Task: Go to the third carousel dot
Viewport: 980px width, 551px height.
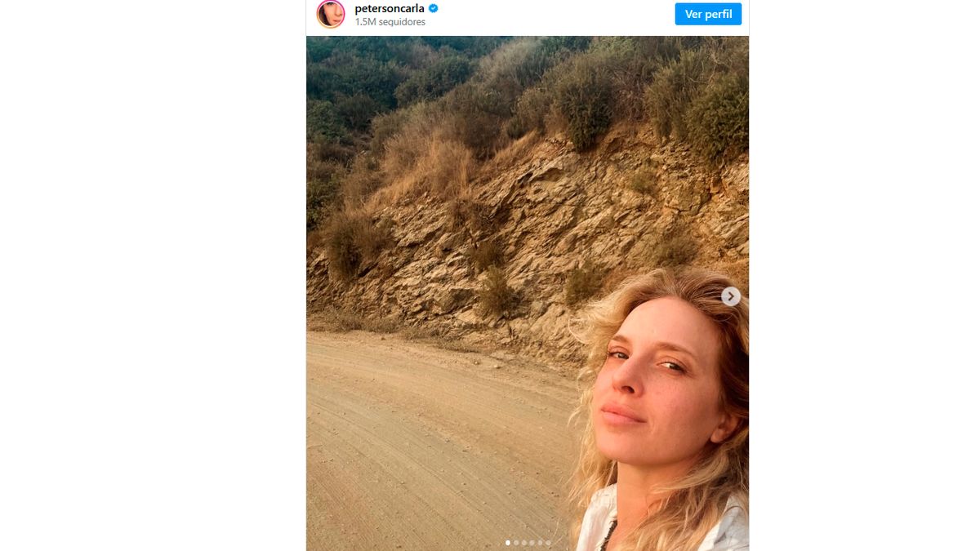Action: (524, 542)
